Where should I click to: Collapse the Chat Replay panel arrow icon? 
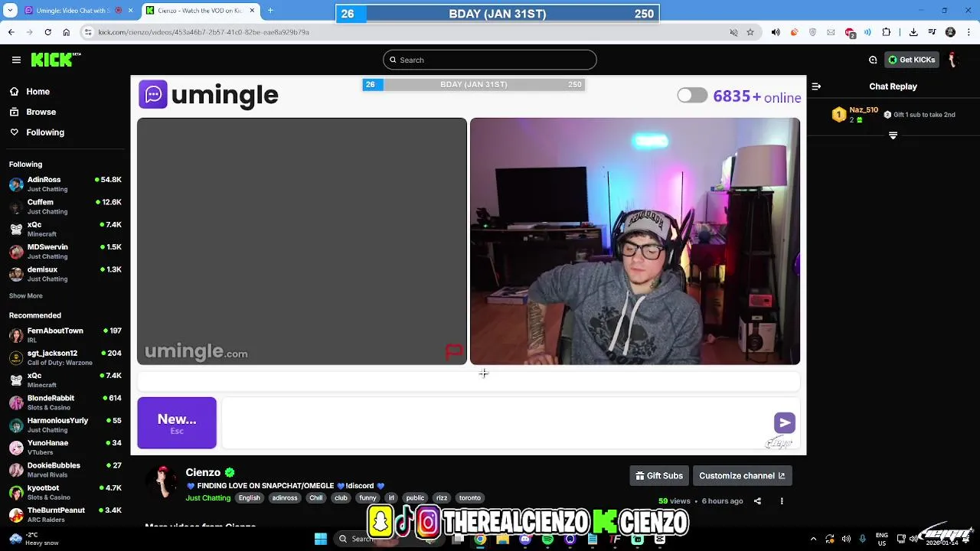[x=816, y=86]
